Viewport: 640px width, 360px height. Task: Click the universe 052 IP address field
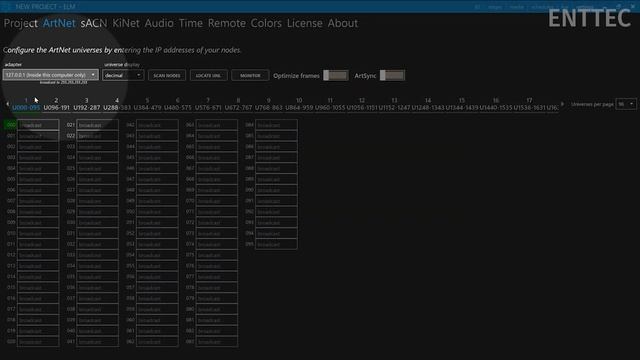[x=157, y=233]
